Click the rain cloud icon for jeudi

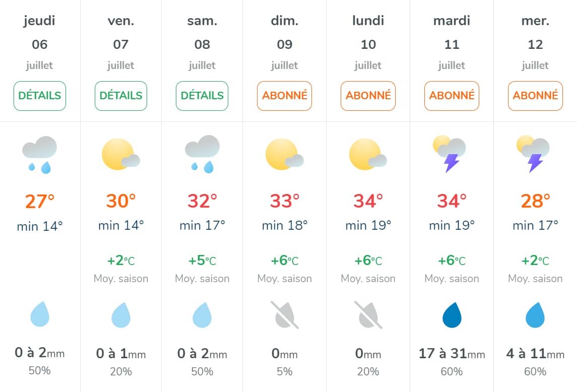40,155
